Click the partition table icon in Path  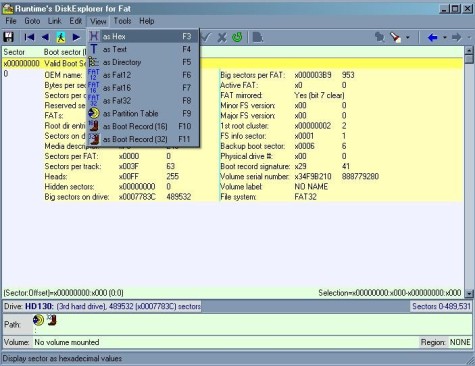point(39,320)
